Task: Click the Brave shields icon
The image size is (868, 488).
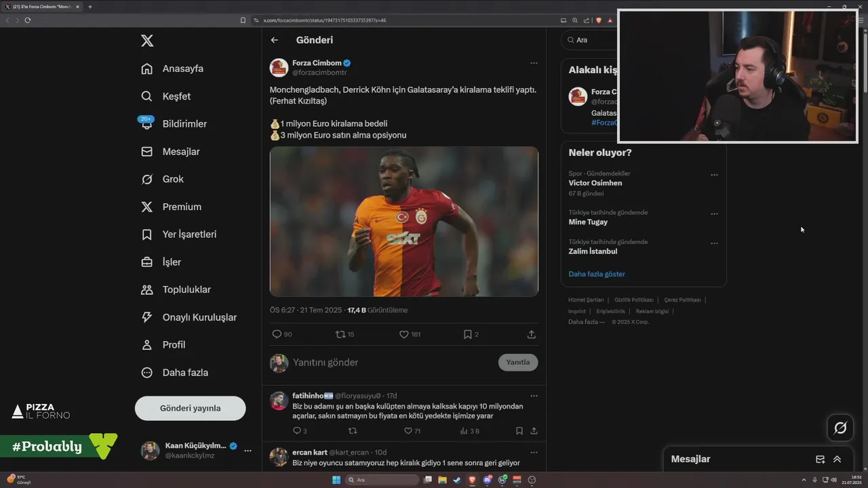Action: (599, 20)
